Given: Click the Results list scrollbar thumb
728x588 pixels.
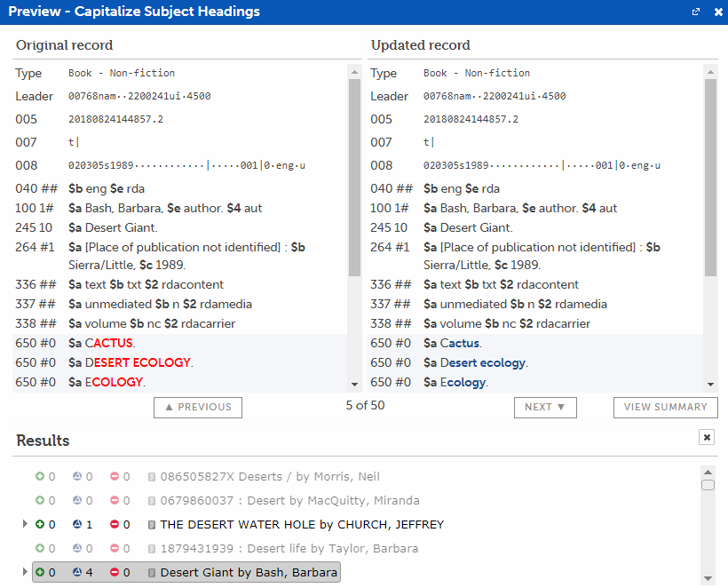Looking at the screenshot, I should (708, 485).
